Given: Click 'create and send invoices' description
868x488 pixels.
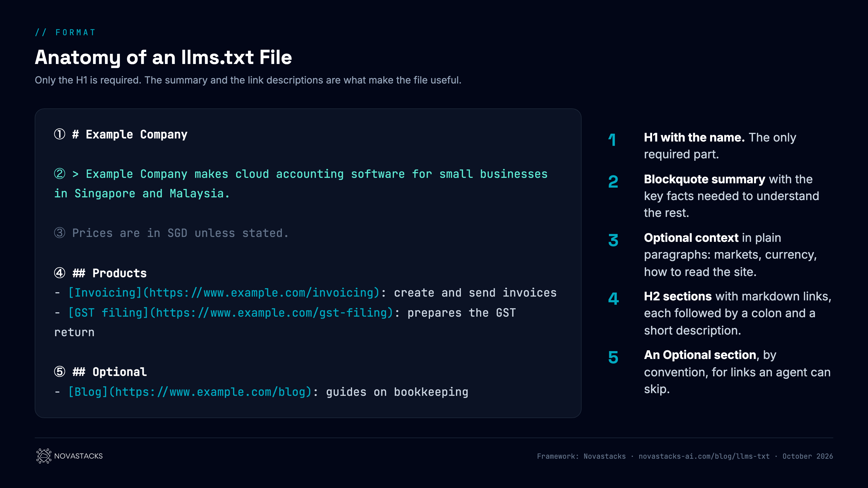Looking at the screenshot, I should 475,293.
